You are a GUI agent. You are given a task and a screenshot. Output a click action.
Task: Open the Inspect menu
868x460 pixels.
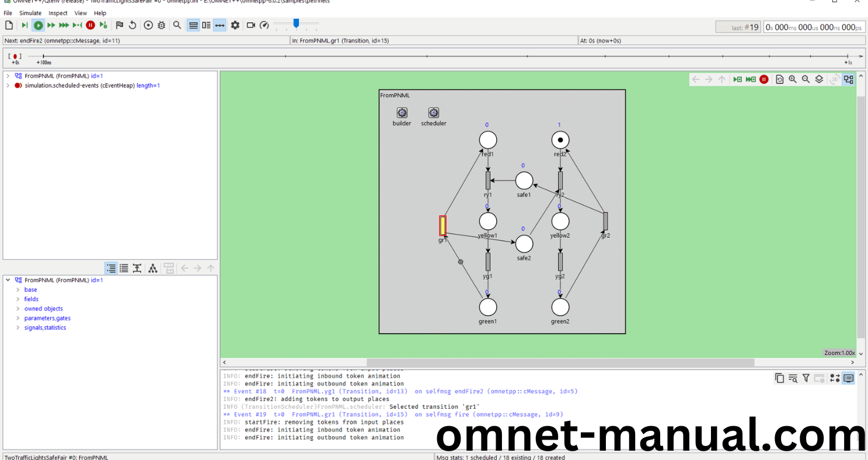[58, 13]
